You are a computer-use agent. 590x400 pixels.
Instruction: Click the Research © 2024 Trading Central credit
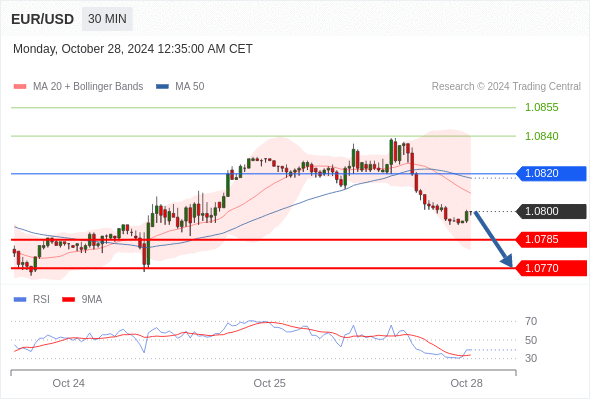coord(506,87)
